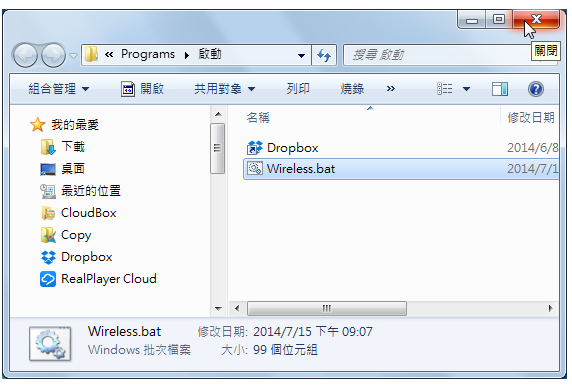Open the 組合管理 menu
572x386 pixels.
point(59,89)
